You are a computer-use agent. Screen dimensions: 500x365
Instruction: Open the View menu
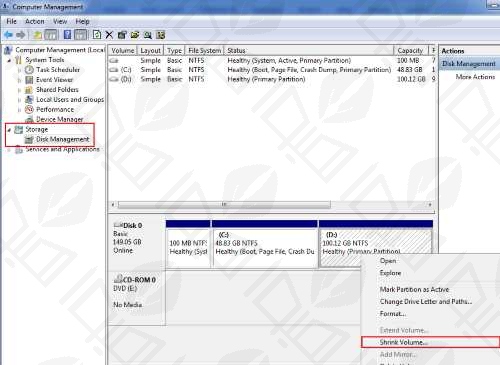60,21
